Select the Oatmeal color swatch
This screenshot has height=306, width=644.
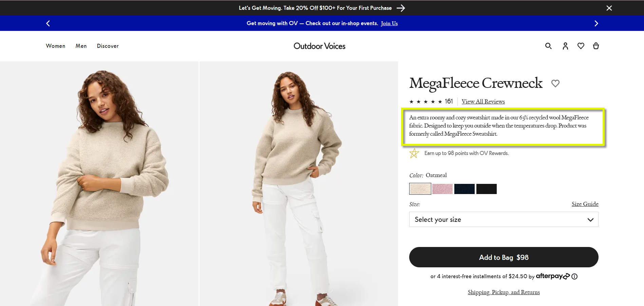point(420,189)
